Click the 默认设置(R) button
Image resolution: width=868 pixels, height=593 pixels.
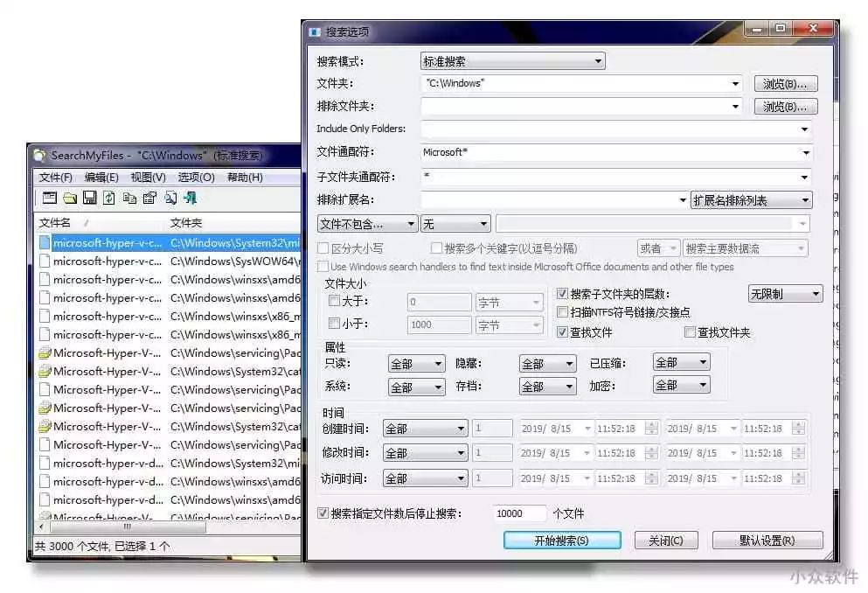tap(767, 541)
